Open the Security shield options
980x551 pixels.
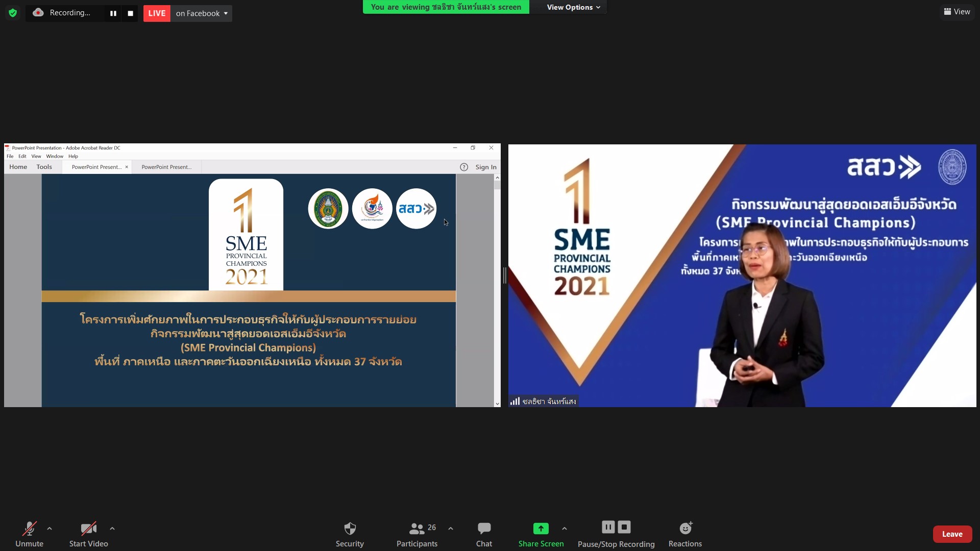(350, 534)
